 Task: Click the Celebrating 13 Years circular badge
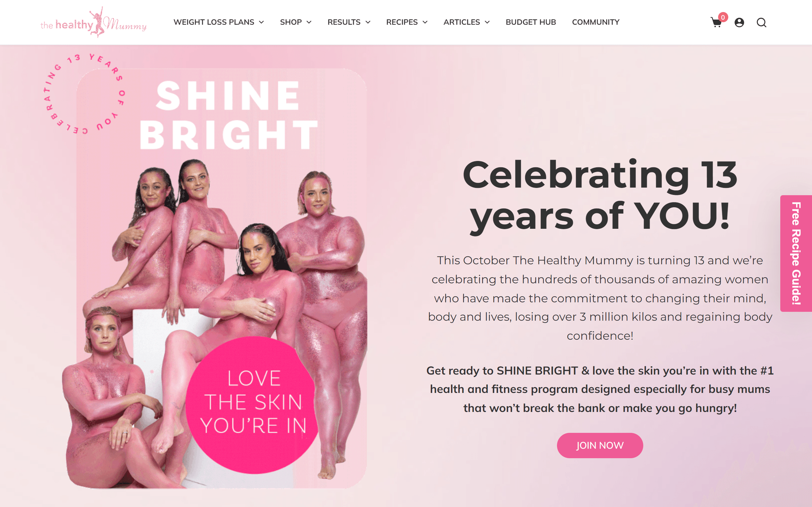[x=84, y=93]
